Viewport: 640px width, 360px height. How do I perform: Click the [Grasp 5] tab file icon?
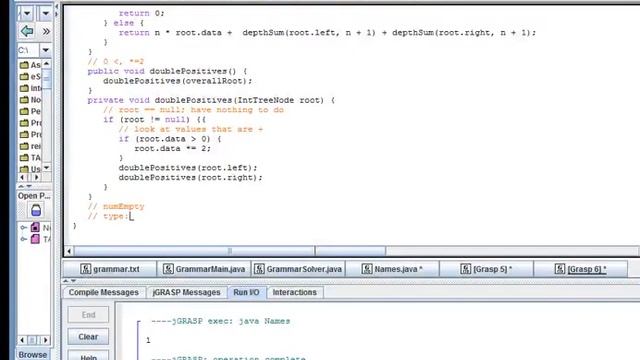pos(465,269)
